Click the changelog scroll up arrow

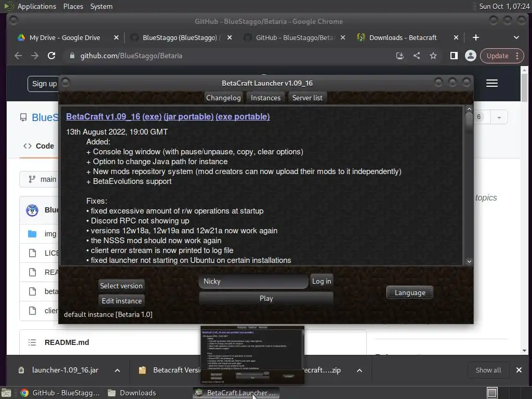click(x=469, y=109)
